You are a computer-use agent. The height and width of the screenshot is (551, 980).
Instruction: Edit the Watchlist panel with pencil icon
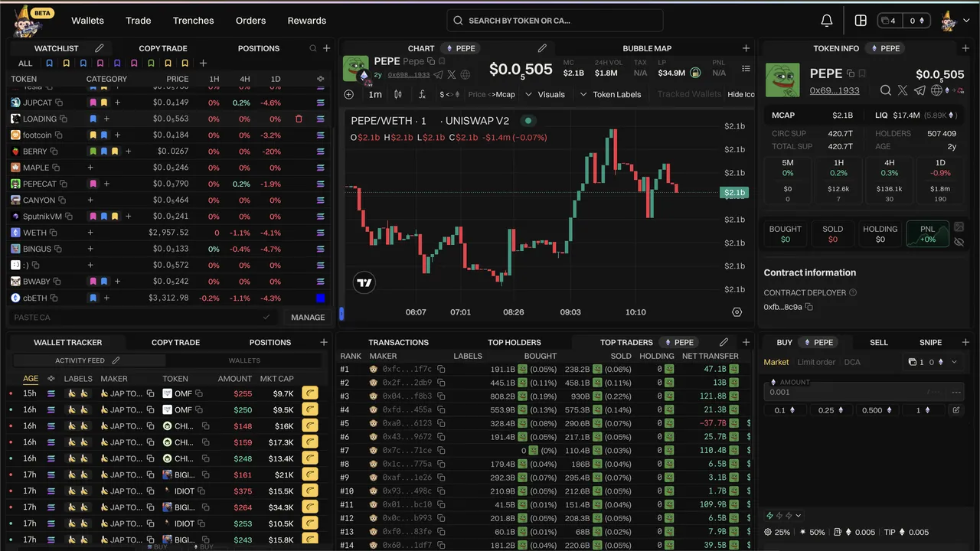(x=100, y=48)
